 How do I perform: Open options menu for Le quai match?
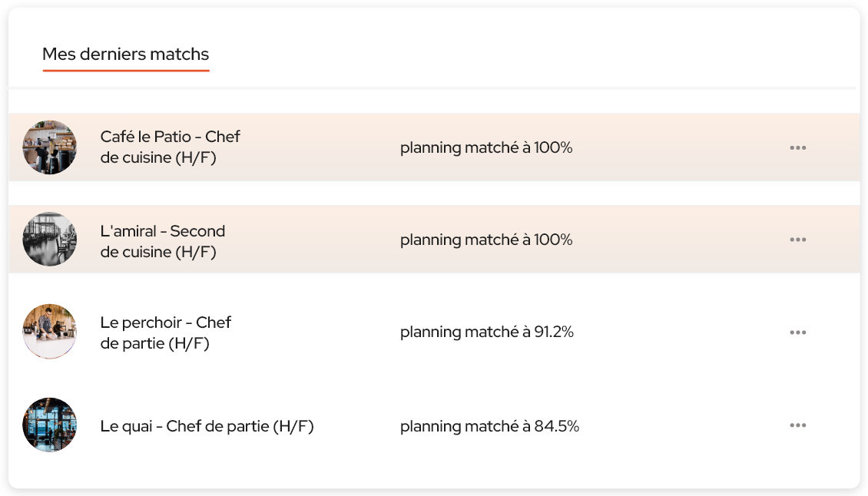point(798,425)
